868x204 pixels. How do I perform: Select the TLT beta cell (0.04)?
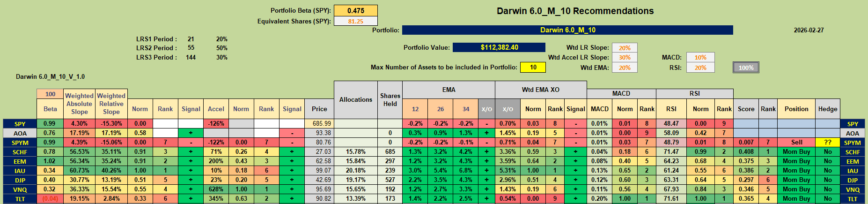click(50, 198)
